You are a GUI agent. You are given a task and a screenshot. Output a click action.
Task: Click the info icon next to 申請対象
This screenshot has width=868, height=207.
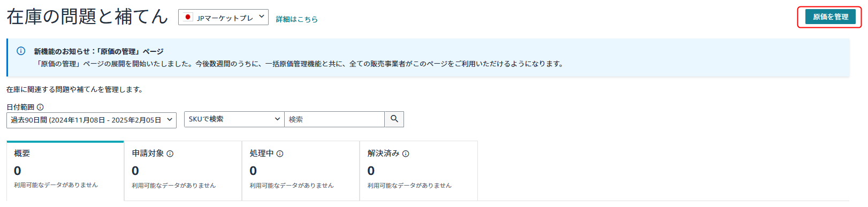coord(170,154)
